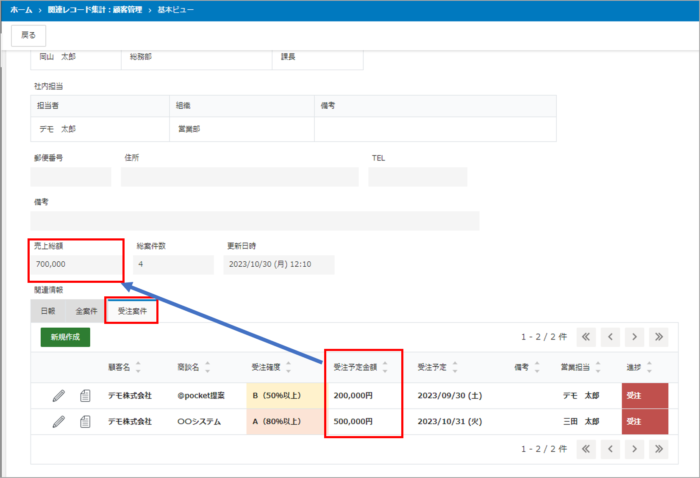Click the red 受注 status of ○○システム row
700x478 pixels.
pos(645,422)
